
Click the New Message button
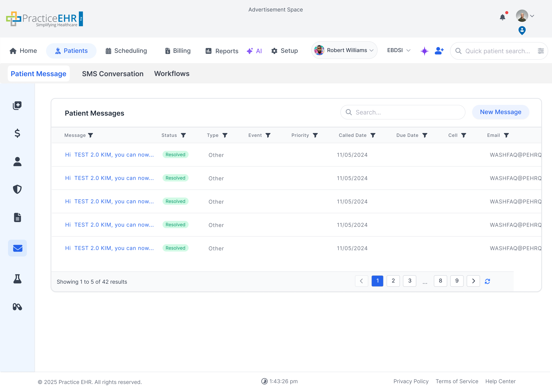[x=500, y=112]
